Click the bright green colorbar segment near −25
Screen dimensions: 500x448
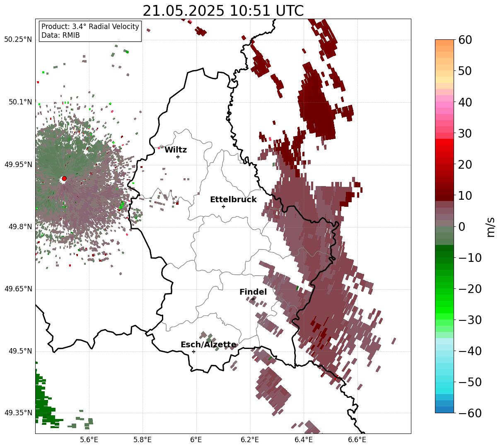pos(444,308)
